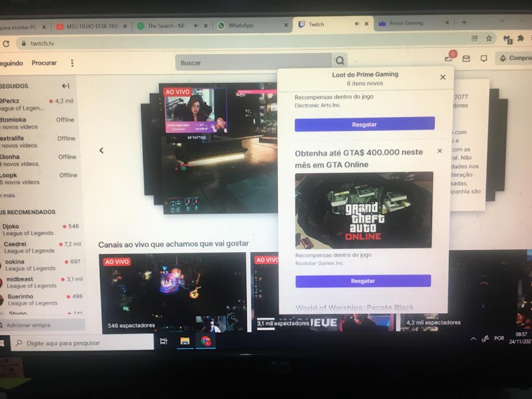Open the browser extensions puzzle icon

point(520,39)
